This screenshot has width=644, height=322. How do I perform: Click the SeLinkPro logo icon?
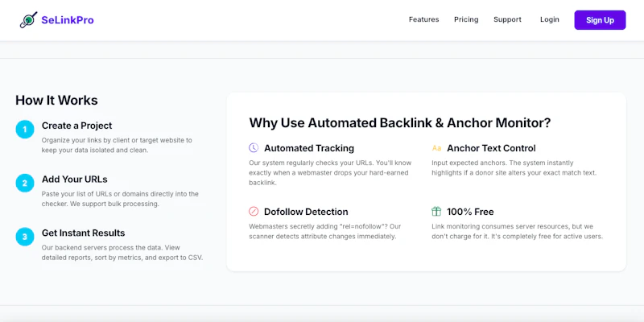[28, 19]
